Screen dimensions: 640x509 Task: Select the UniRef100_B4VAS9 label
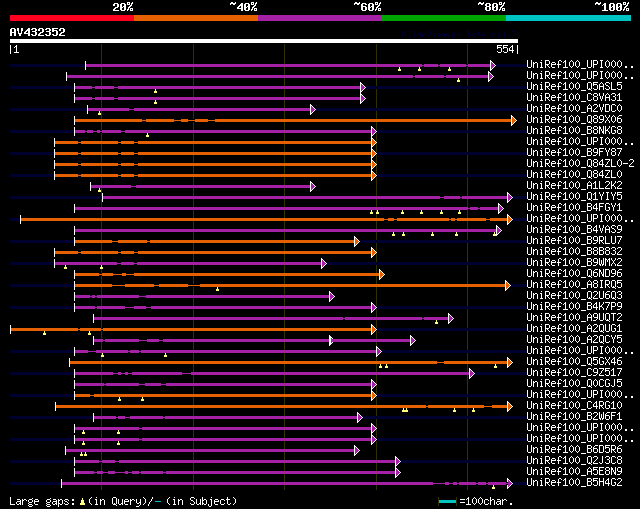pos(574,230)
